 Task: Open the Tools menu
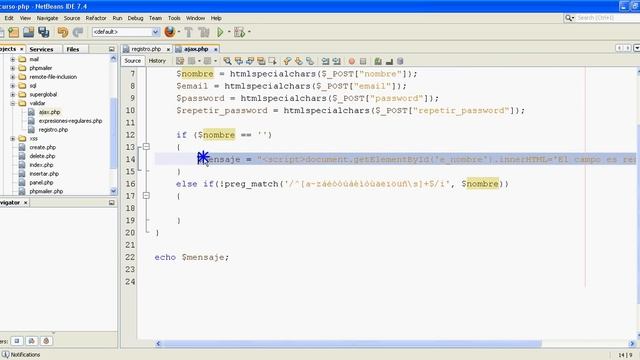[174, 18]
